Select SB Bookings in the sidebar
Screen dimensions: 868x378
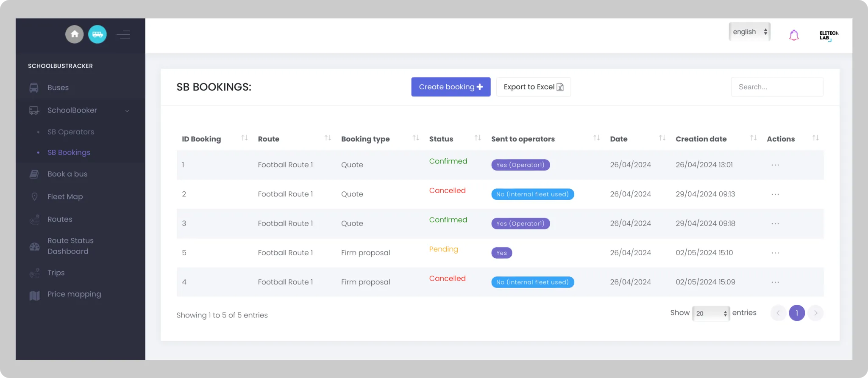click(x=69, y=152)
